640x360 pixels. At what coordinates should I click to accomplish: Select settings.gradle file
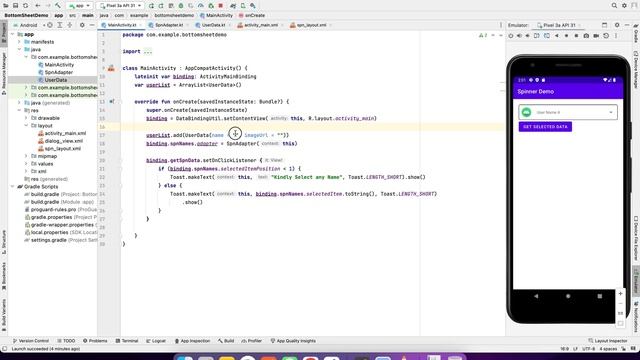pos(60,240)
